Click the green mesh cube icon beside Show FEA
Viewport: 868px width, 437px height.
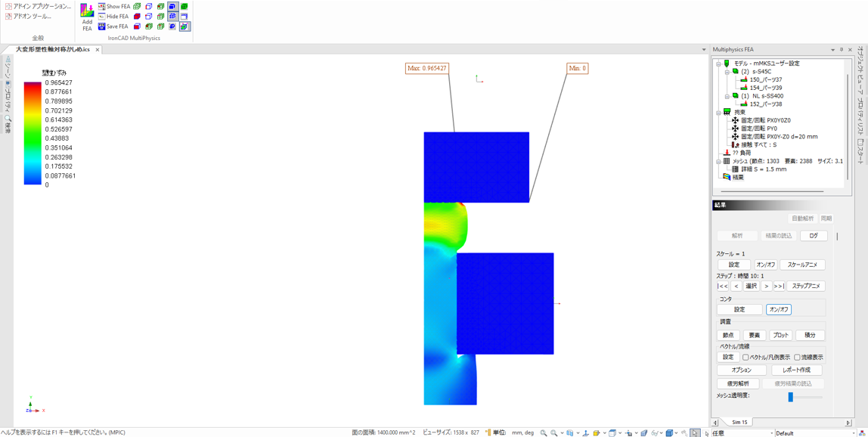(137, 6)
